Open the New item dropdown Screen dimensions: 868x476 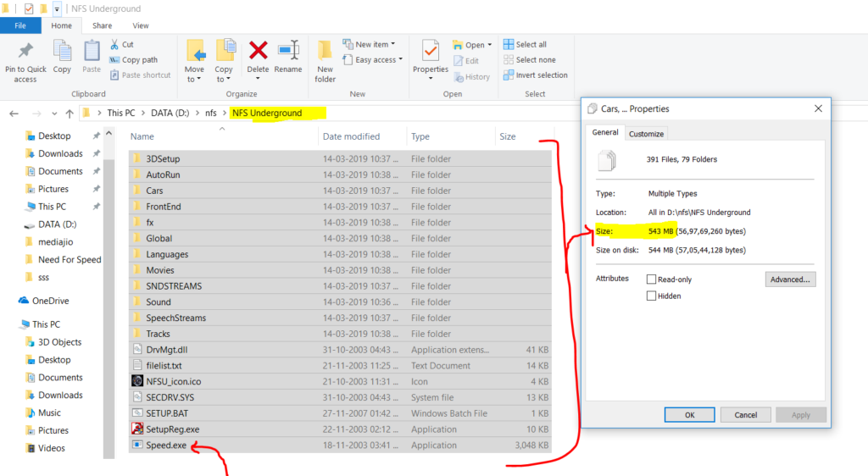pos(371,44)
